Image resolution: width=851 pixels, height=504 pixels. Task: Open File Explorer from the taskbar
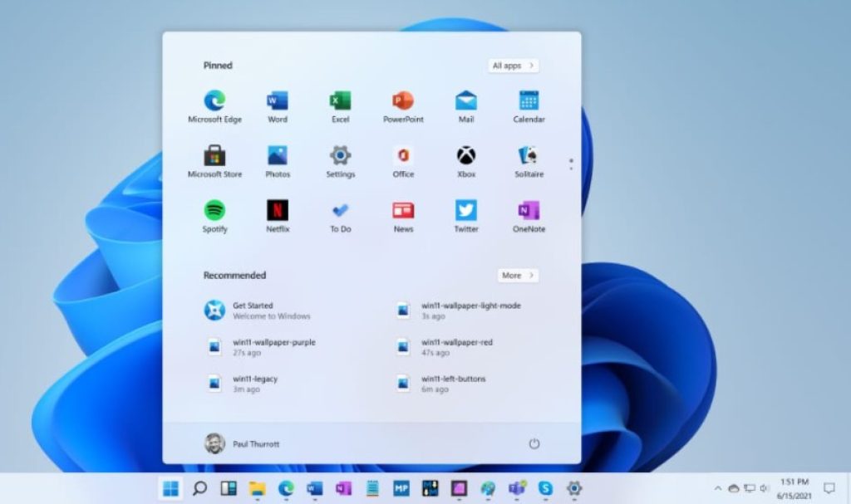pos(258,489)
